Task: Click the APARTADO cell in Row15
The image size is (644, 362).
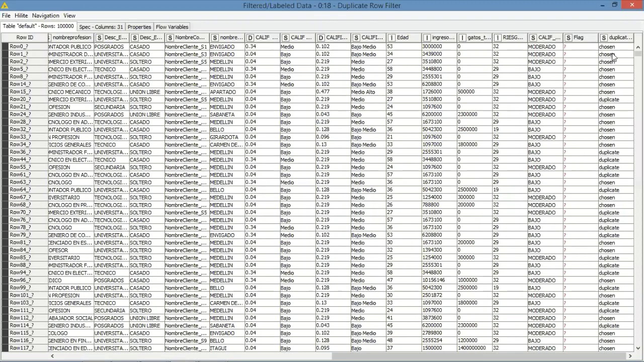Action: (227, 92)
